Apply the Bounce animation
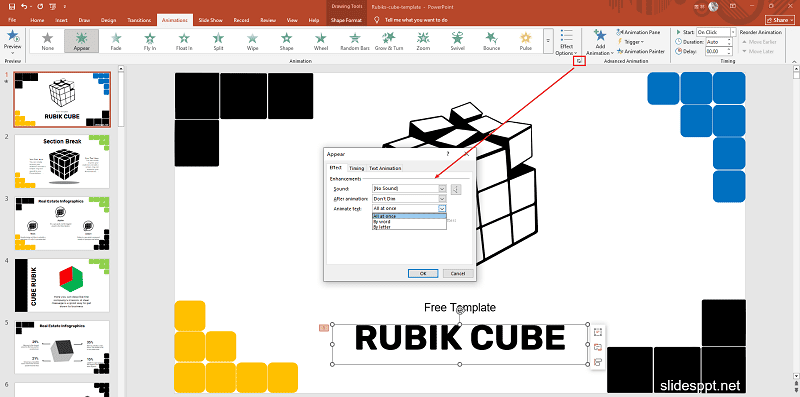The width and height of the screenshot is (800, 397). click(491, 41)
